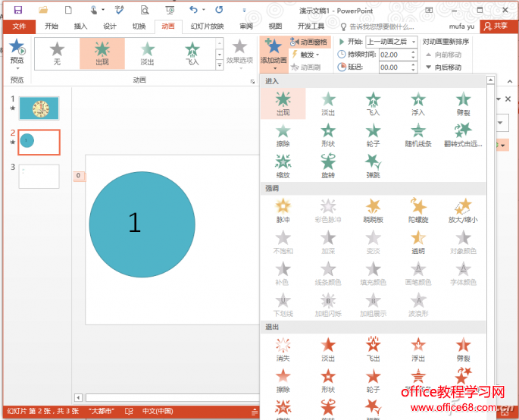Select the 飞出 exit effect
The image size is (519, 420).
(x=373, y=349)
